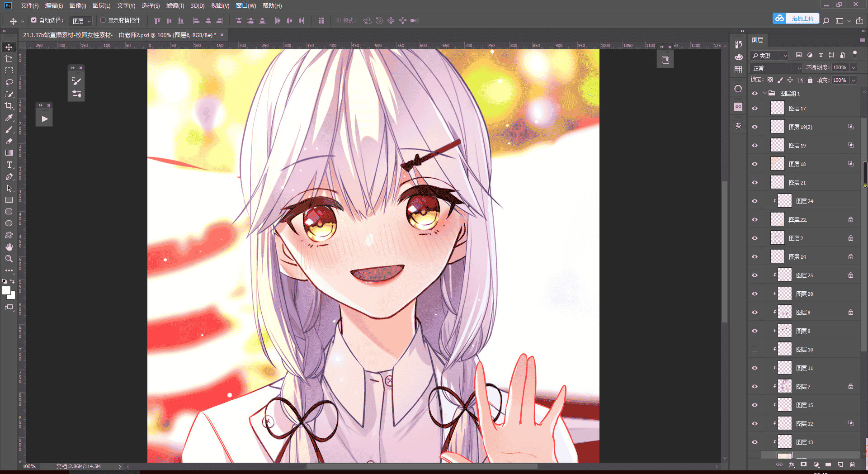This screenshot has width=868, height=474.
Task: Show hidden layer 图层 10
Action: point(755,349)
